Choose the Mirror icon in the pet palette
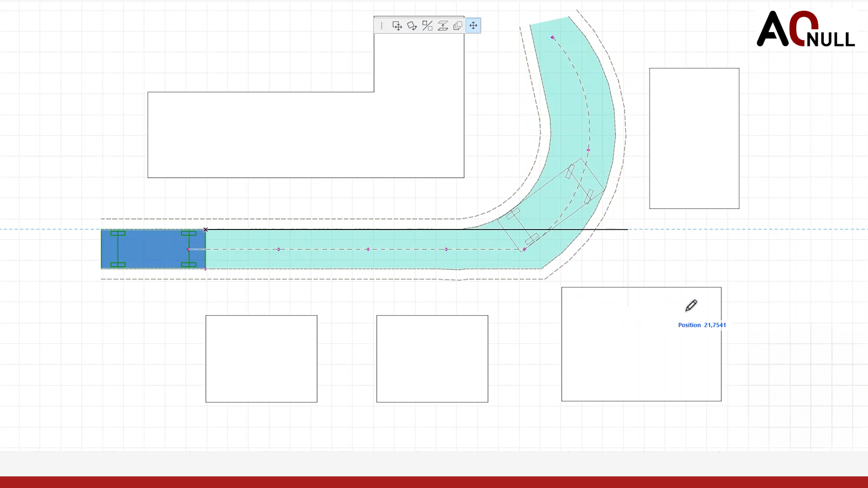 (427, 26)
